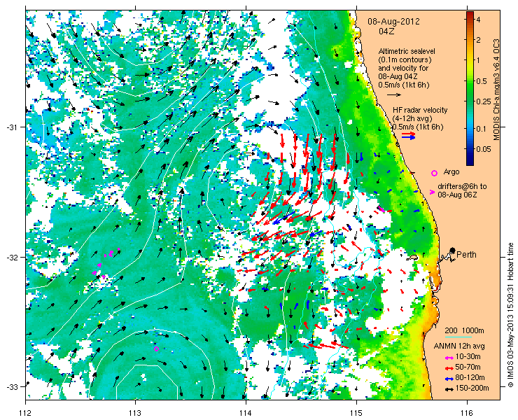Image resolution: width=518 pixels, height=420 pixels.
Task: Click the magenta 10-30m ANMN legend arrow
Action: point(449,358)
